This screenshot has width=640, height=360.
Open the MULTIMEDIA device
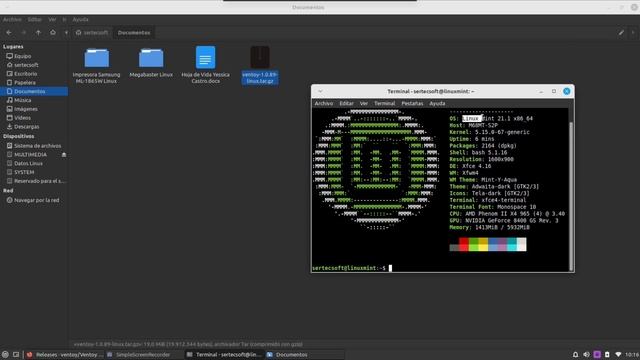click(31, 155)
